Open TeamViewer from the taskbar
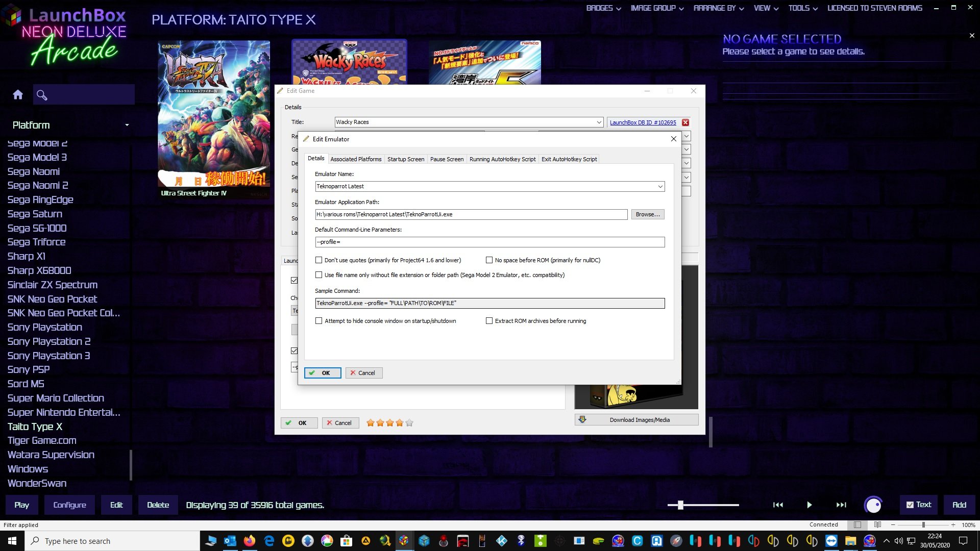The width and height of the screenshot is (980, 551). pyautogui.click(x=831, y=541)
